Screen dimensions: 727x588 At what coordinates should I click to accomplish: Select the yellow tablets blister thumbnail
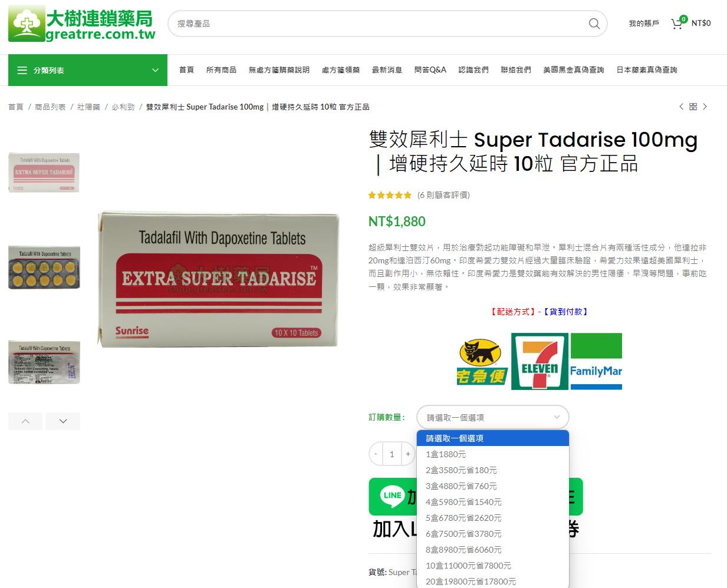click(44, 268)
